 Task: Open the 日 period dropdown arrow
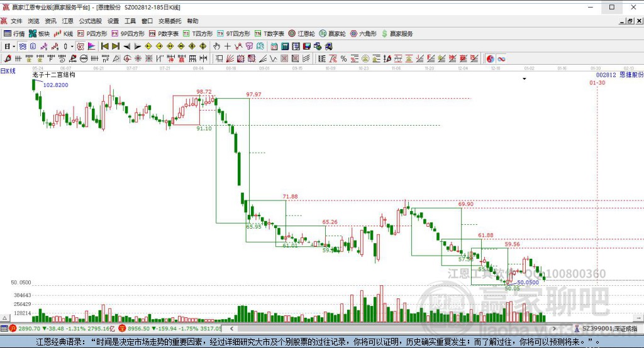(14, 46)
